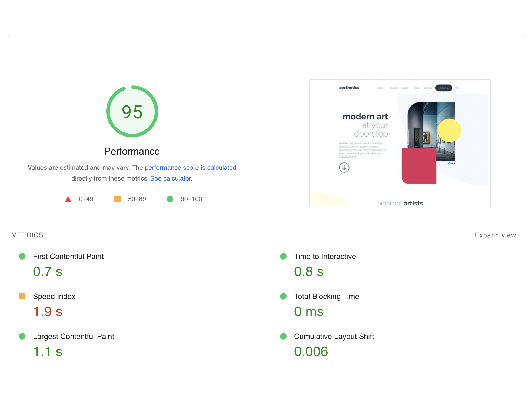Click the 0 ms metric value
Screen dimensions: 532x399
(x=309, y=311)
